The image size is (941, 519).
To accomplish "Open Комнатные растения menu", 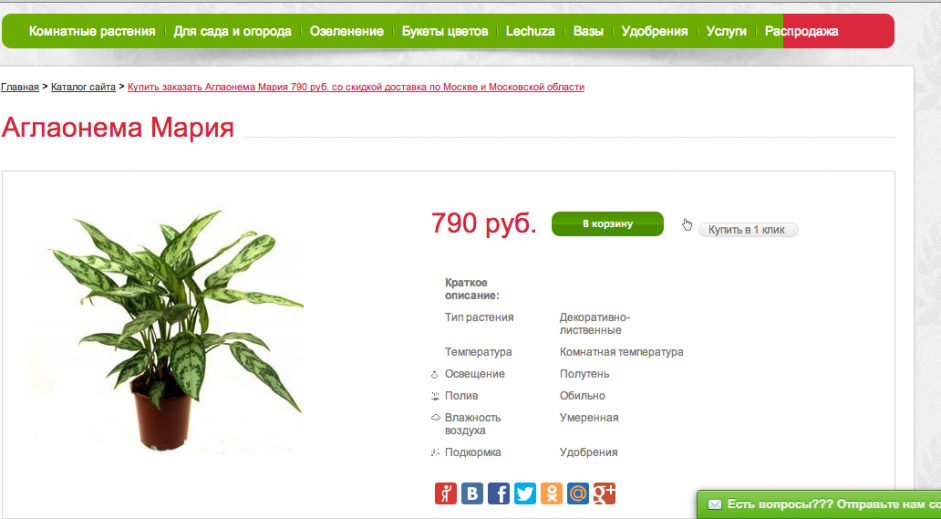I will (x=92, y=31).
